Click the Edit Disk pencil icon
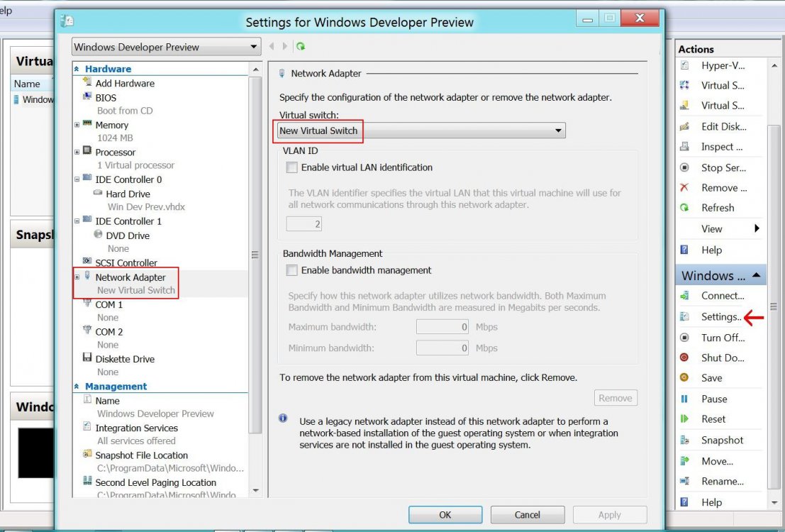The width and height of the screenshot is (785, 532). click(684, 126)
